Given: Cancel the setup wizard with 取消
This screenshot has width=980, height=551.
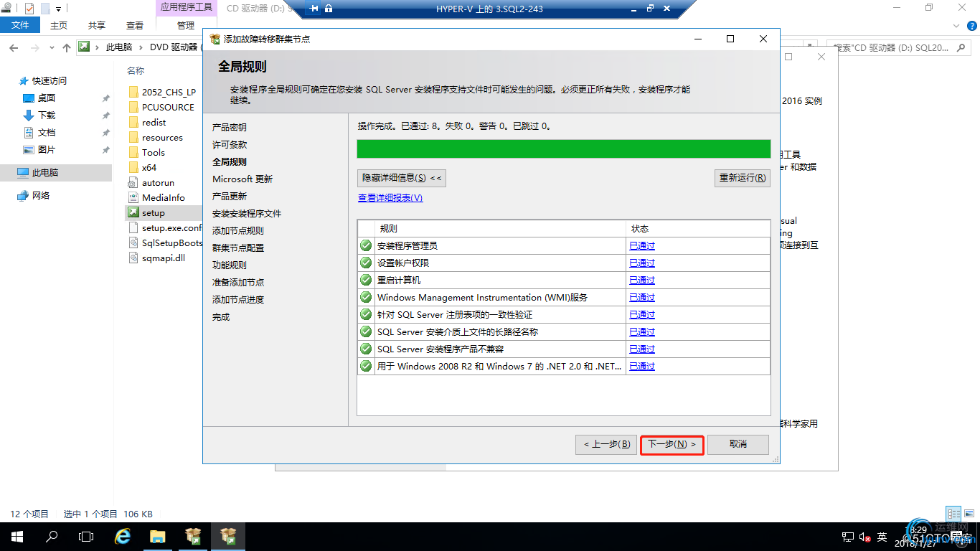Looking at the screenshot, I should coord(738,444).
